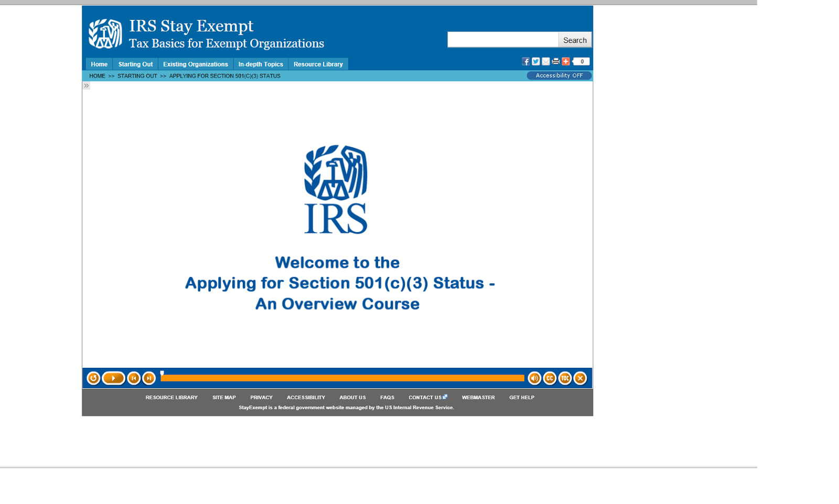Skip to the next slide

point(149,378)
